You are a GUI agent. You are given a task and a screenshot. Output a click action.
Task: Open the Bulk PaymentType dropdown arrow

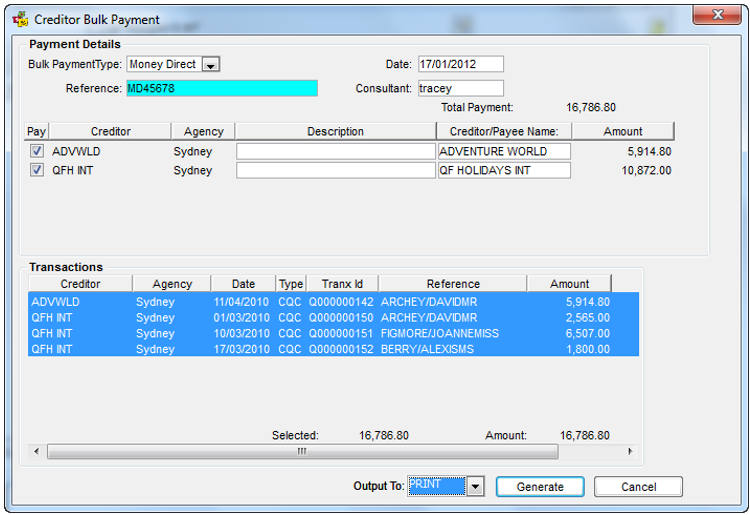point(210,64)
